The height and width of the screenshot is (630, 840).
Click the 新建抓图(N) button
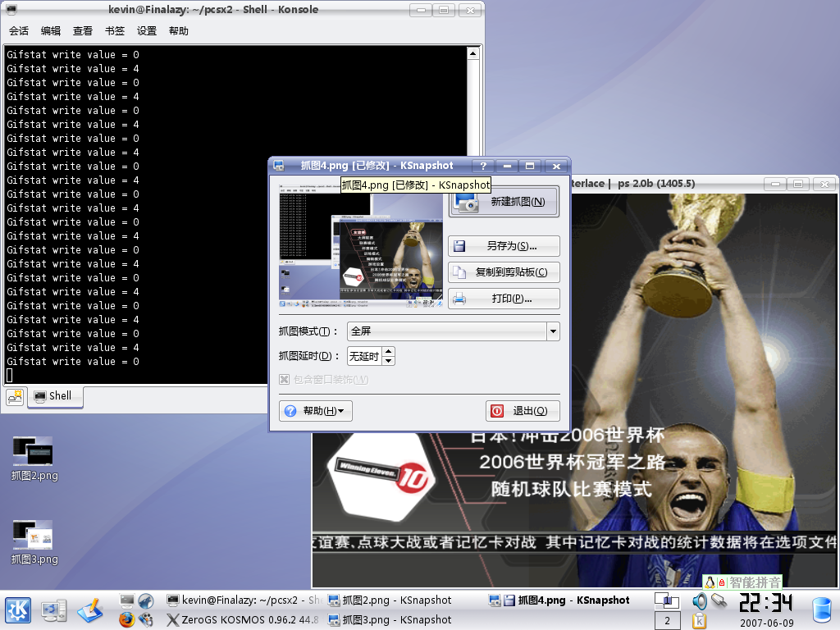coord(504,202)
